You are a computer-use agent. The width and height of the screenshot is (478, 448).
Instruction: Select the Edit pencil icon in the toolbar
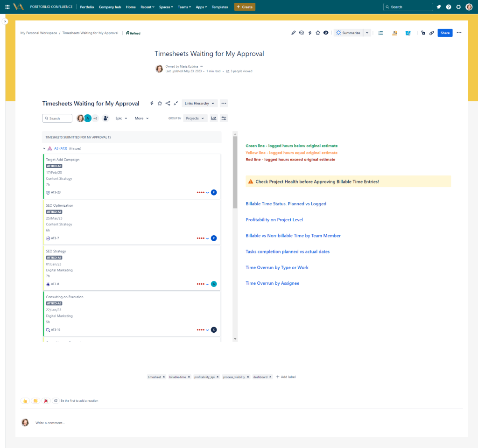[293, 33]
